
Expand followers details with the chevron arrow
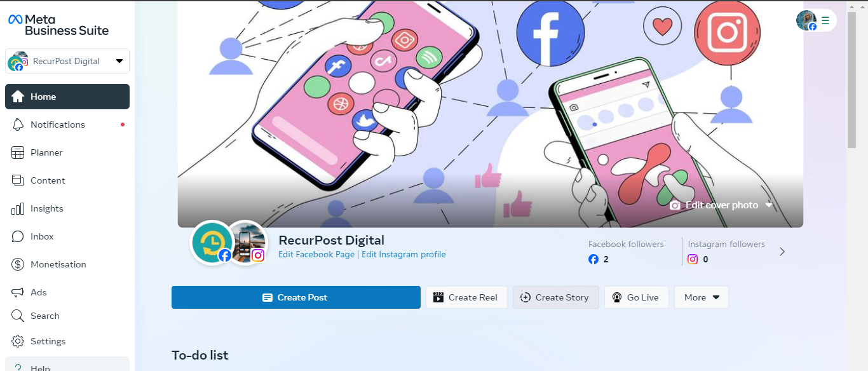[782, 252]
